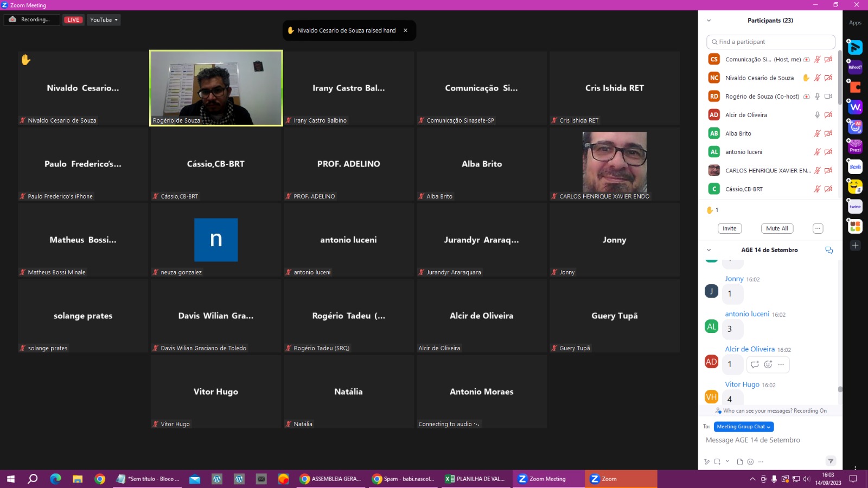Unmute Alba Brito's microphone in participant list
The height and width of the screenshot is (488, 868).
click(817, 133)
